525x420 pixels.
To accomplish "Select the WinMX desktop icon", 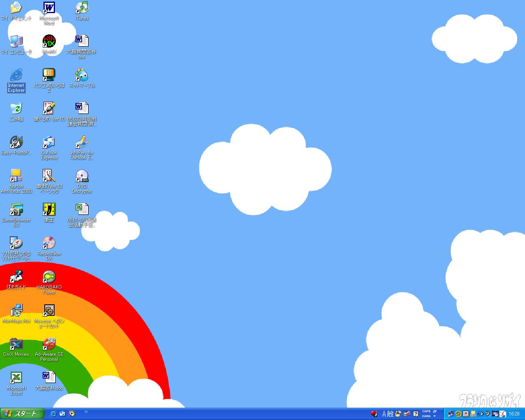I will [49, 42].
